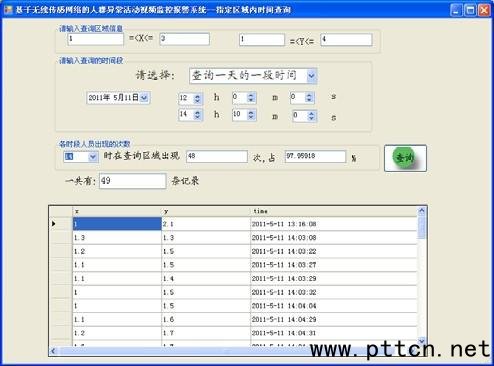The width and height of the screenshot is (494, 366).
Task: Click the time column header in table
Action: (333, 211)
